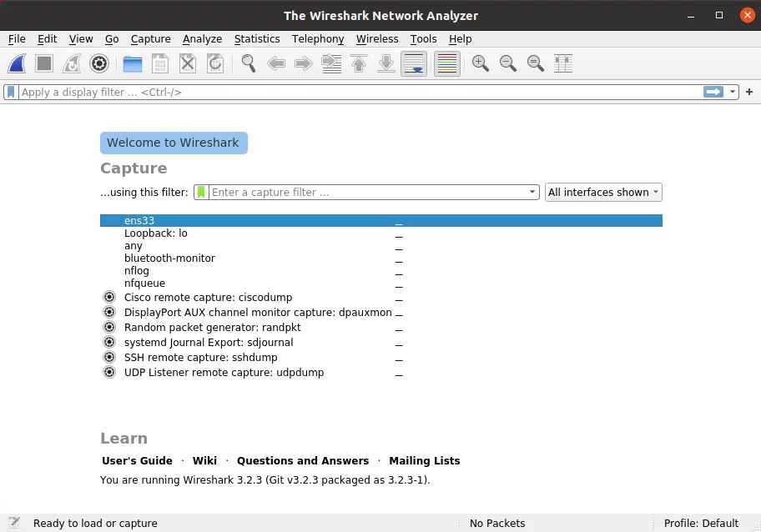Click Profile: Default in status bar

click(701, 524)
